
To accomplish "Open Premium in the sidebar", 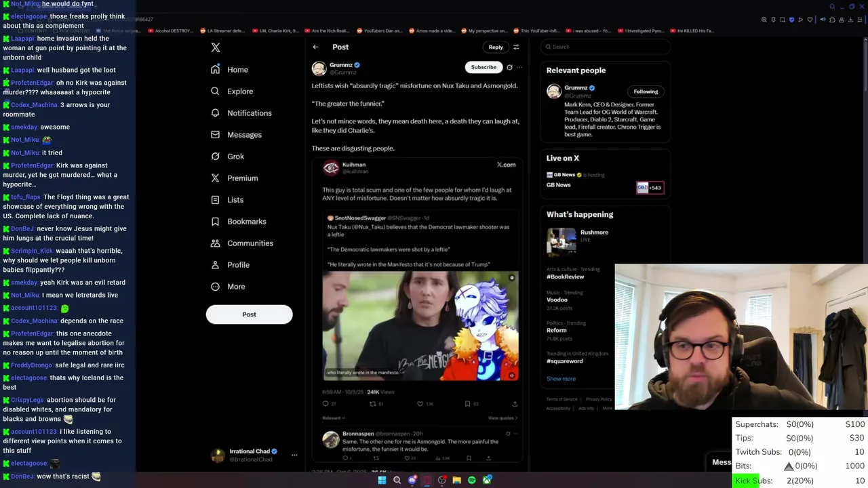I will pyautogui.click(x=234, y=178).
